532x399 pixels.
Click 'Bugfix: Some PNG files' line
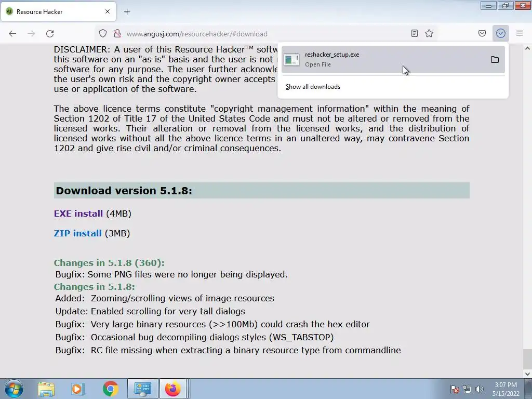coord(171,274)
